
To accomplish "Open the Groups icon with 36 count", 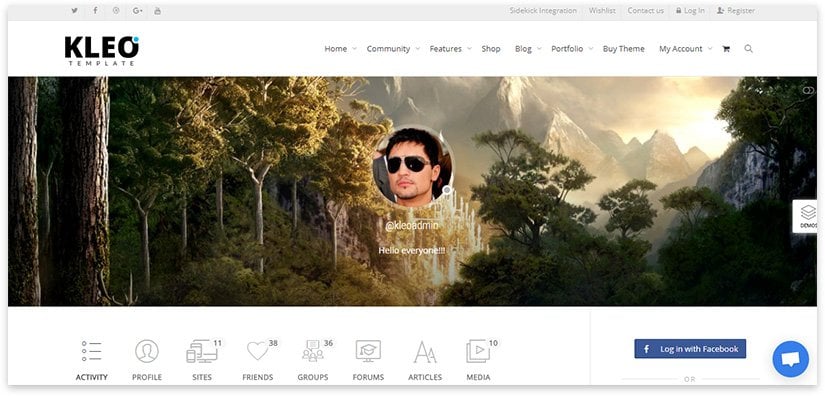I will pos(313,351).
